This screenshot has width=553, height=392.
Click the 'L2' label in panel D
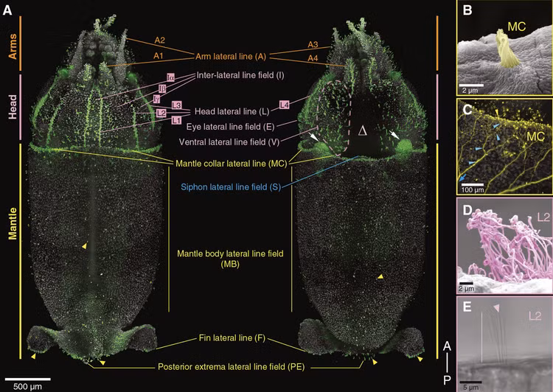pos(543,217)
